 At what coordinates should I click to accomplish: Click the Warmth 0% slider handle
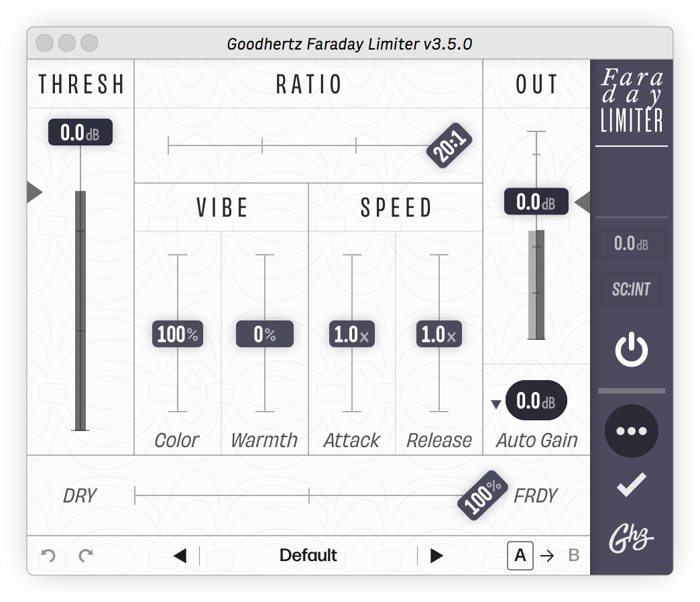[x=265, y=334]
